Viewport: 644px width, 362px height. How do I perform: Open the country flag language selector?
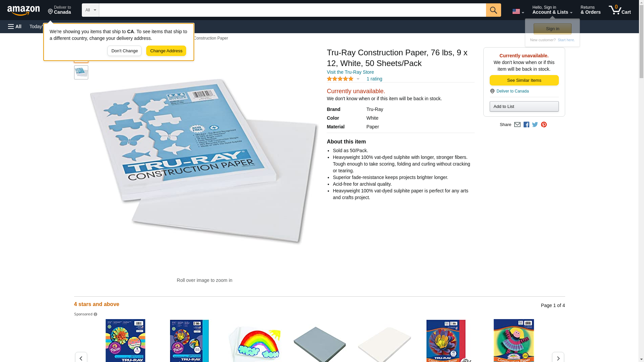coord(518,11)
